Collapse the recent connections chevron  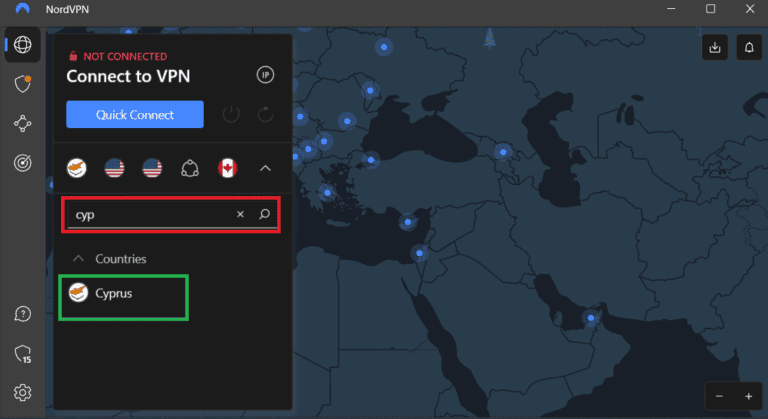265,168
